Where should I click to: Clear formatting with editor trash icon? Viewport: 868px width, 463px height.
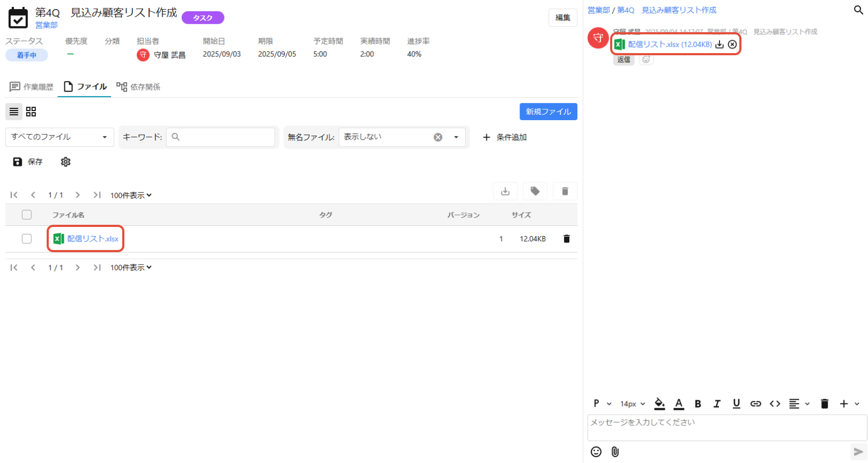(x=825, y=403)
